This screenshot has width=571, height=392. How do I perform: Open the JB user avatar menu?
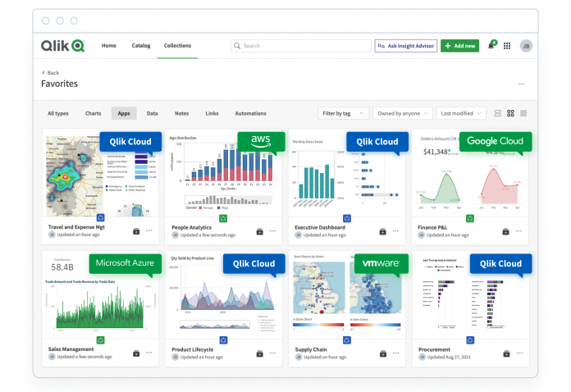526,46
